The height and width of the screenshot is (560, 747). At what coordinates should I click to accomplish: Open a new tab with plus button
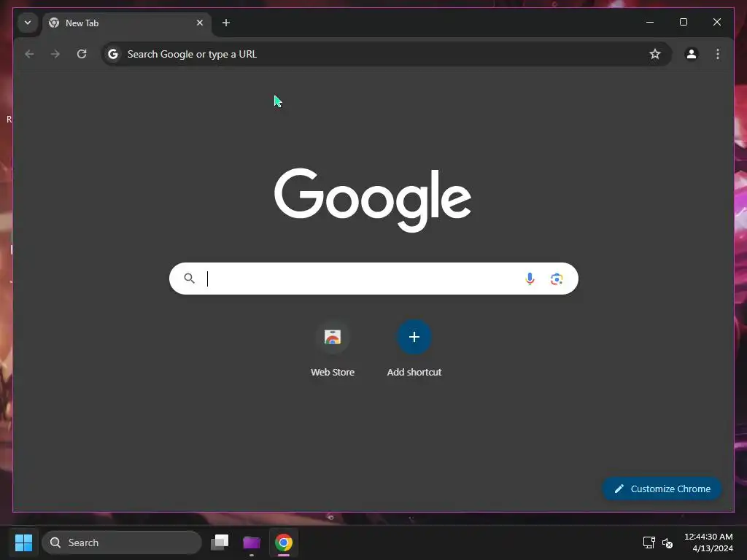226,23
